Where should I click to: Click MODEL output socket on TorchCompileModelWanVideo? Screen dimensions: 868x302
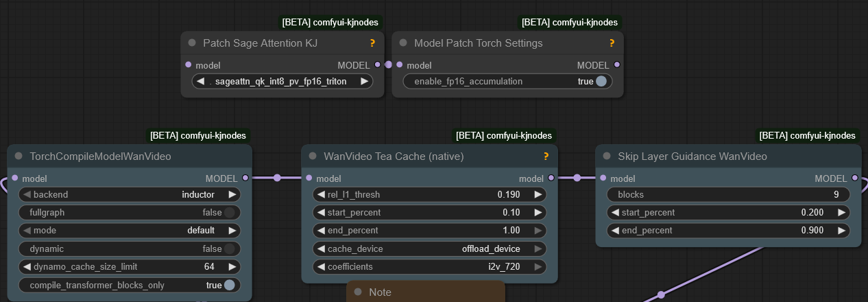click(x=245, y=178)
